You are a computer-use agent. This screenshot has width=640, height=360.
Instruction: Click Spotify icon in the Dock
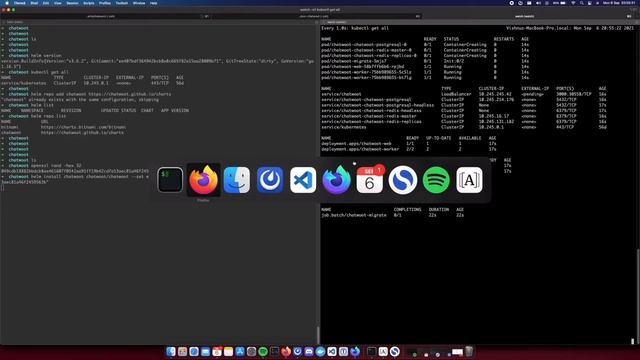(263, 351)
